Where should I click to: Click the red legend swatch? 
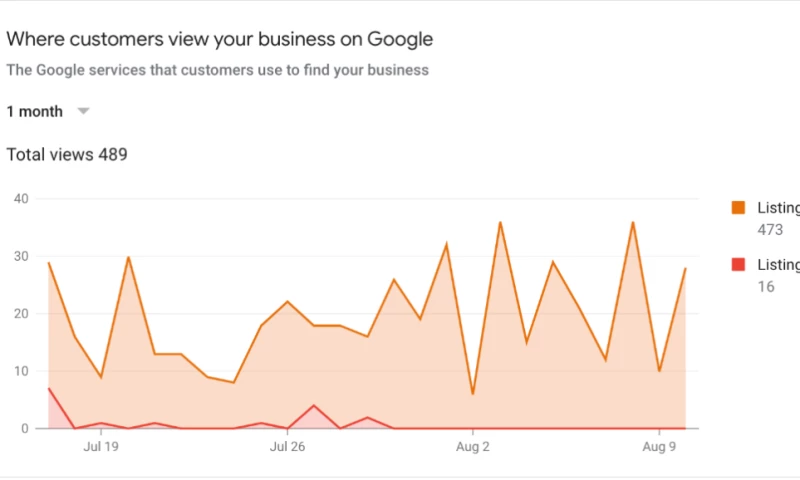[739, 264]
